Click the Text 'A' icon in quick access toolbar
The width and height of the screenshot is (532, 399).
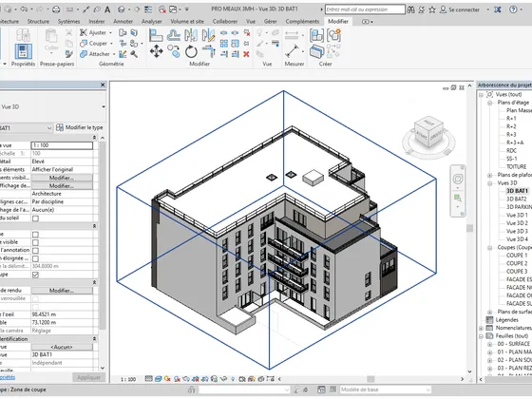107,9
